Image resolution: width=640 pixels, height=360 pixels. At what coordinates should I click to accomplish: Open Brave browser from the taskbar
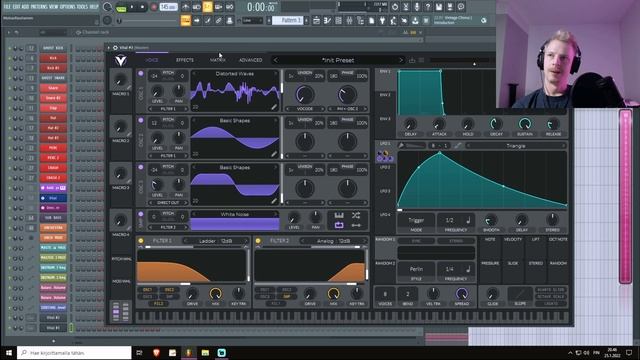coord(156,353)
